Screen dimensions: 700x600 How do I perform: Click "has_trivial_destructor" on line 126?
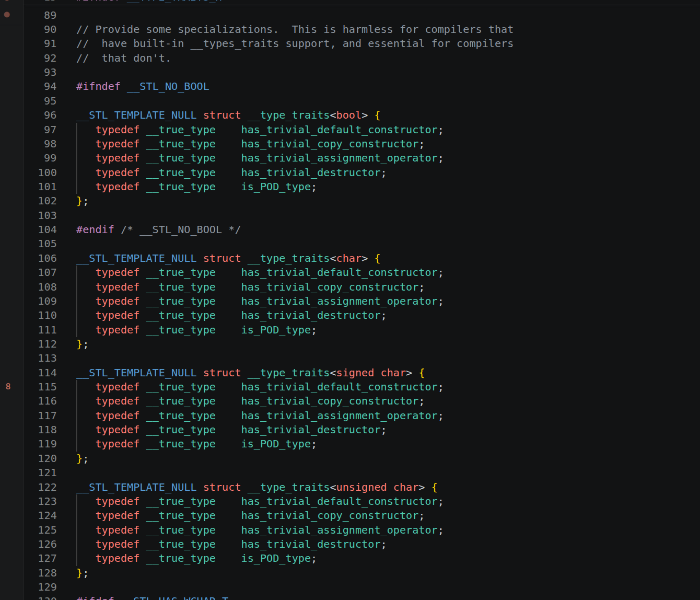pos(311,544)
